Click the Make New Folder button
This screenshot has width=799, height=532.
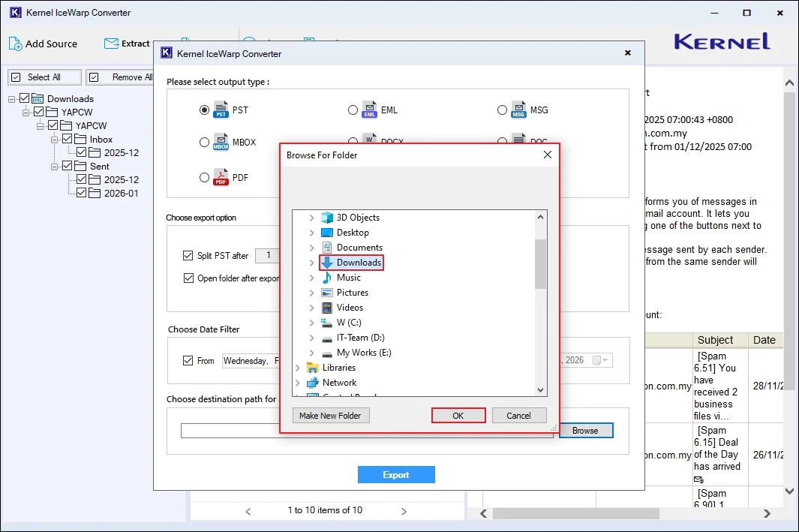click(331, 415)
